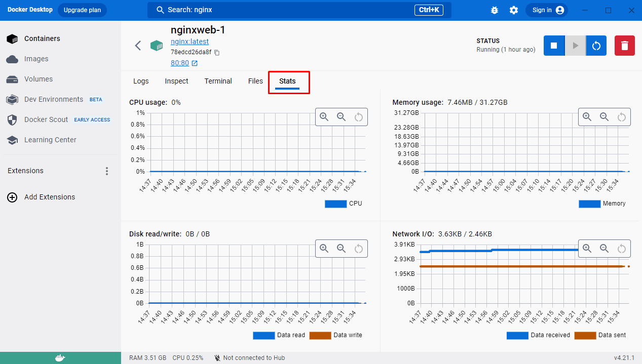Viewport: 642px width, 364px height.
Task: Reset zoom on Disk read/write chart
Action: [x=359, y=249]
